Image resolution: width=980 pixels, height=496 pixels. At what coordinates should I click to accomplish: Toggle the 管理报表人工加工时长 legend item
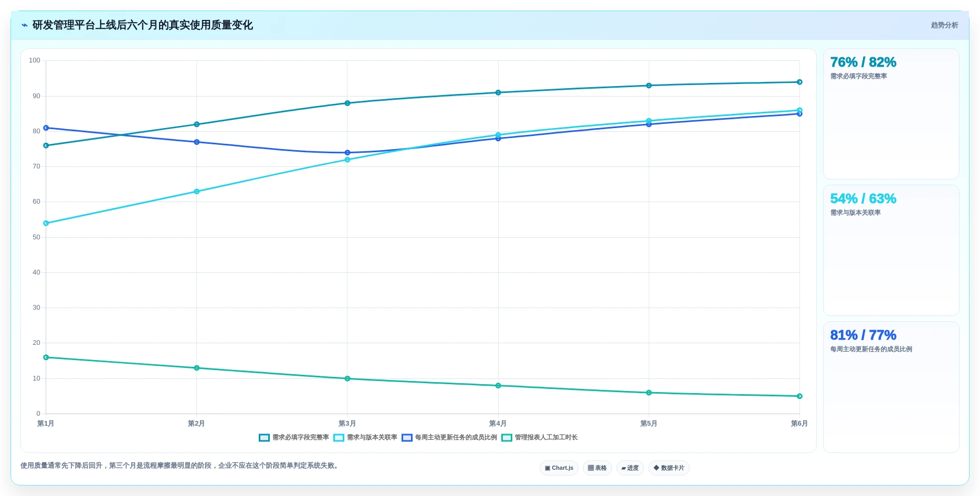click(540, 437)
